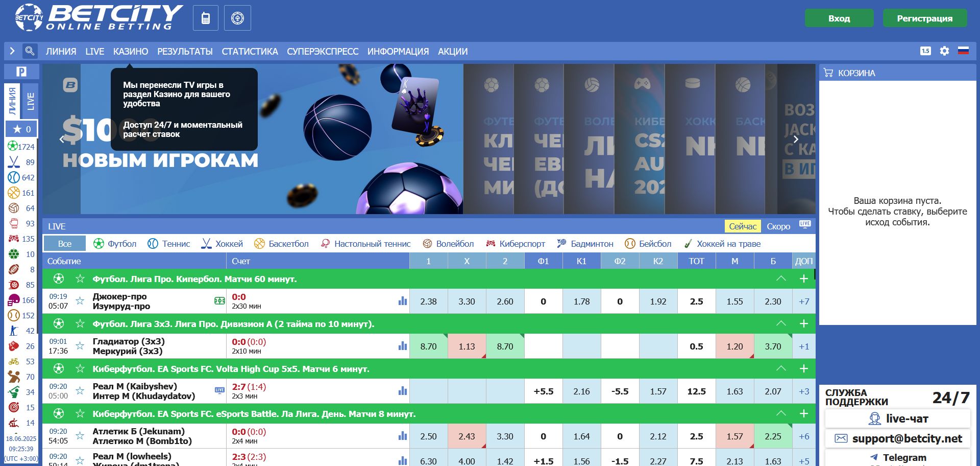Select the football icon in the left sidebar

coord(12,147)
